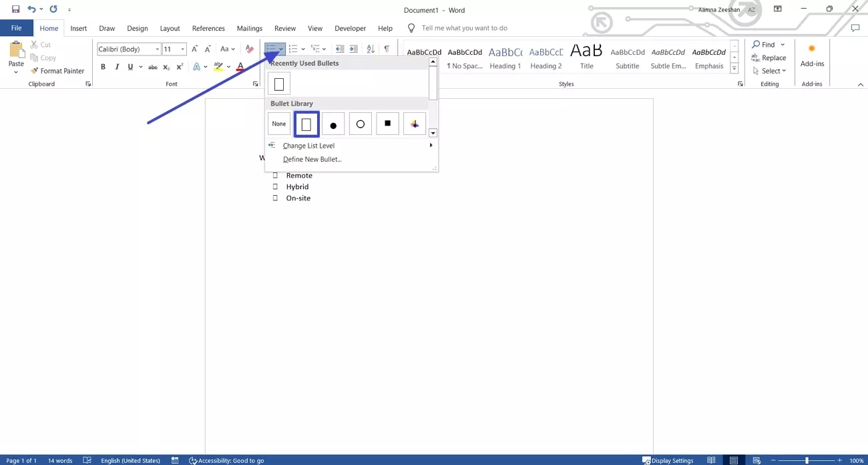
Task: Toggle Underline formatting
Action: click(130, 67)
